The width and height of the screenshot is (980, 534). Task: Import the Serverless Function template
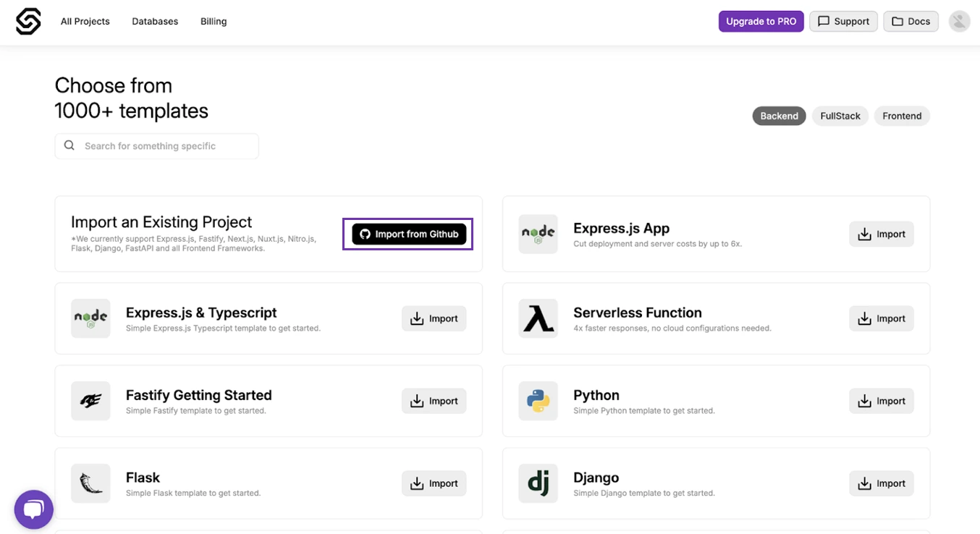(881, 318)
